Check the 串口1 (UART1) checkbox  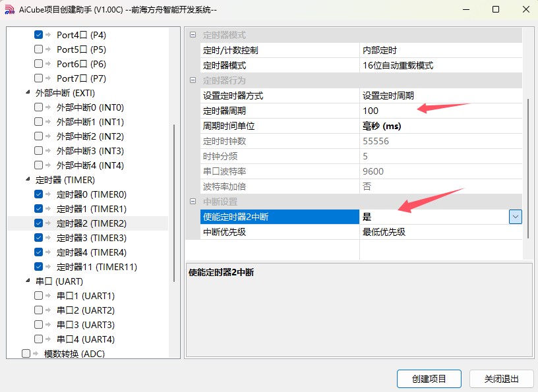(x=38, y=296)
